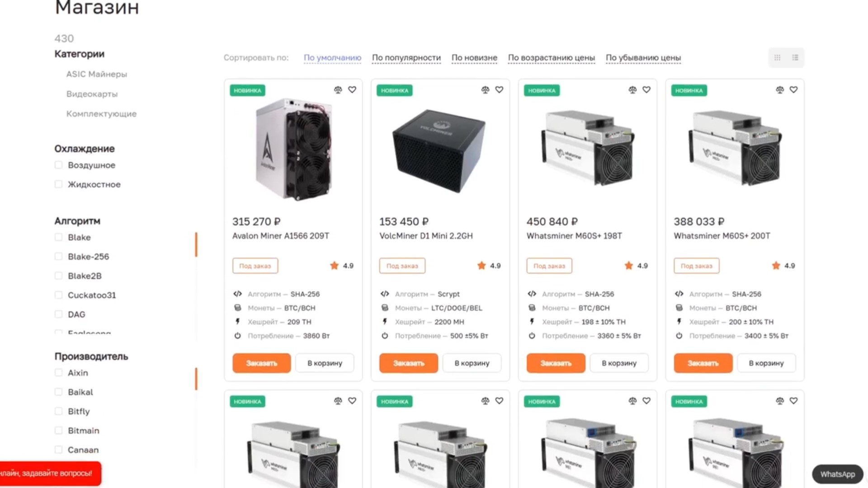The width and height of the screenshot is (868, 488).
Task: Tick the Bitmain manufacturer checkbox
Action: tap(58, 430)
